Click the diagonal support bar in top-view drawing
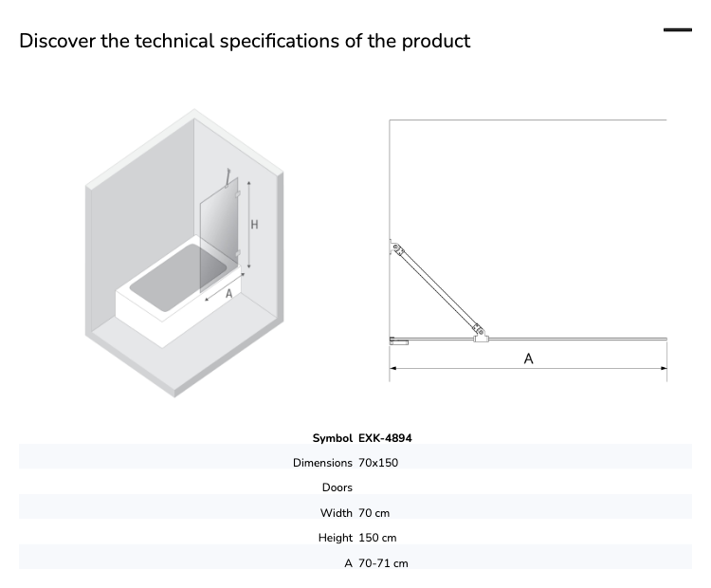 [438, 288]
